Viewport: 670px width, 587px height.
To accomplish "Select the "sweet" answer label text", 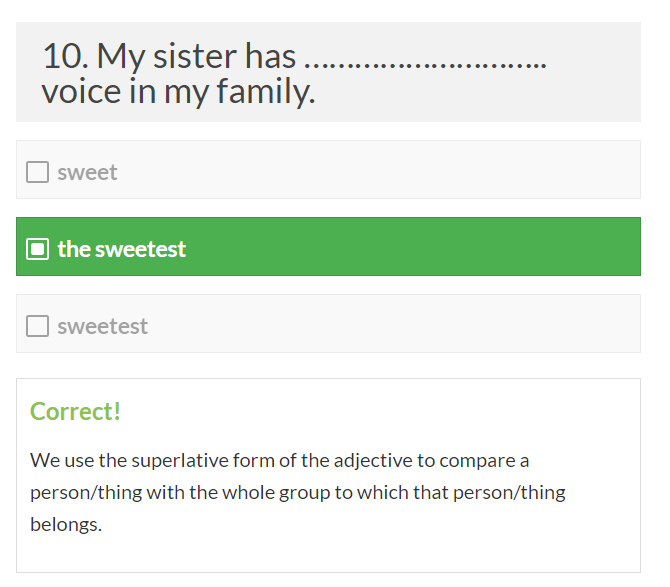I will [x=87, y=172].
